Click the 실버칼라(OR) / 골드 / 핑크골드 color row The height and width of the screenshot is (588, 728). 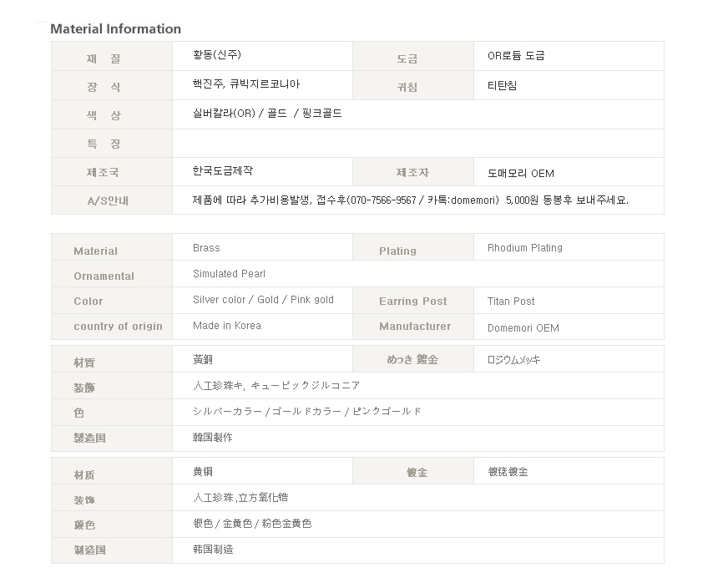(x=267, y=114)
